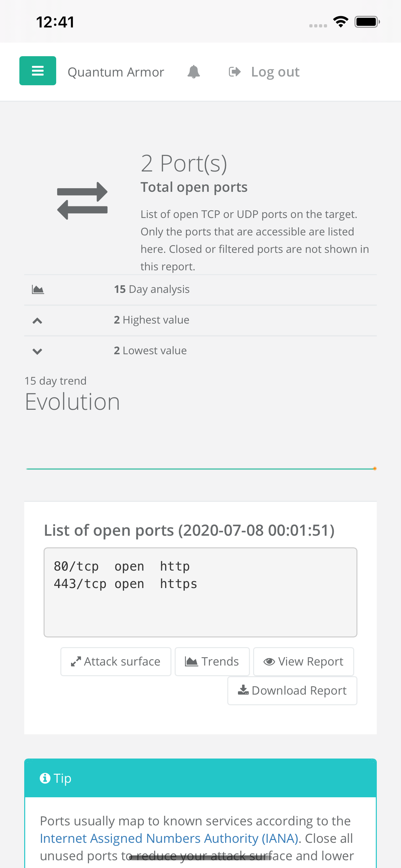The image size is (401, 868).
Task: Open the IANA hyperlink in the tip
Action: click(169, 838)
